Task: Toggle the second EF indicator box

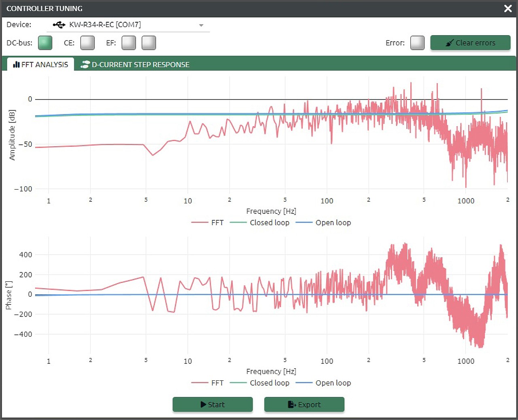Action: (149, 43)
